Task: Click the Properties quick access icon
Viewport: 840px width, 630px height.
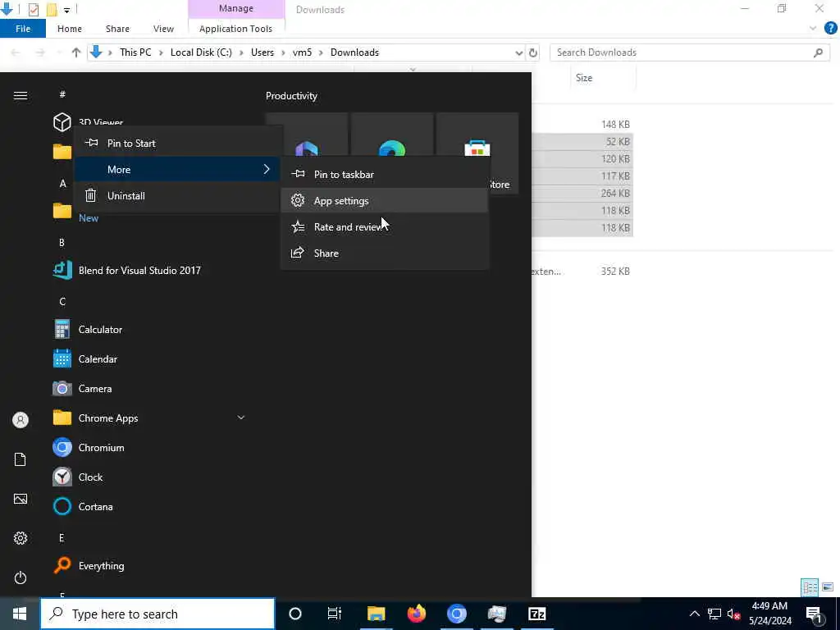Action: point(33,10)
